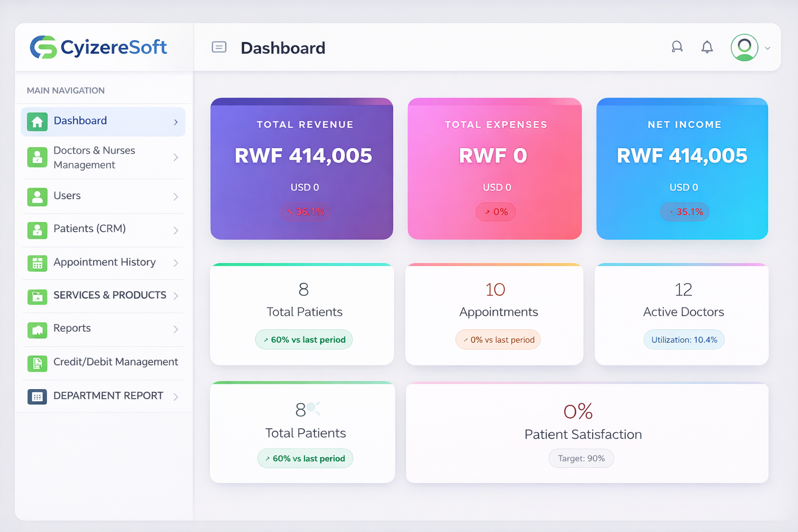Viewport: 798px width, 532px height.
Task: Open the profile dropdown arrow
Action: click(x=767, y=48)
